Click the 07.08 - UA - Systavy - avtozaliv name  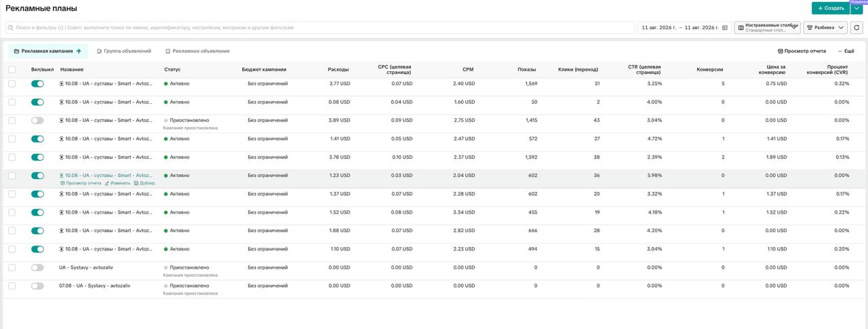coord(94,286)
